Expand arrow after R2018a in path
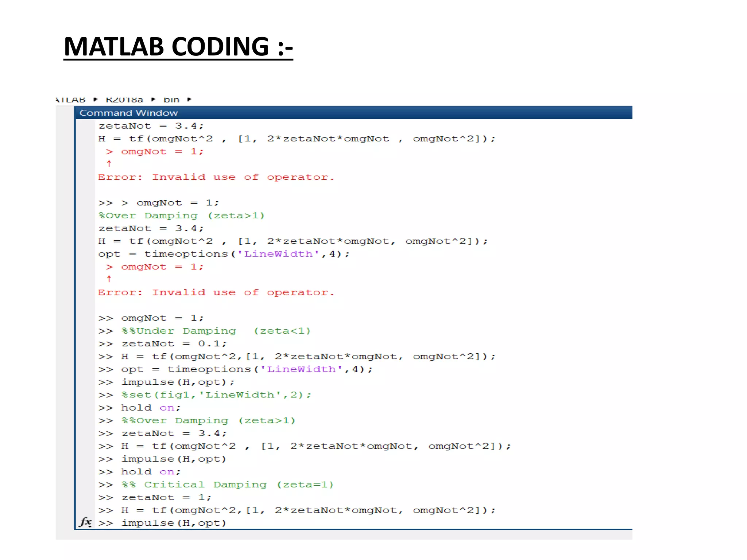The width and height of the screenshot is (747, 560). [x=154, y=100]
